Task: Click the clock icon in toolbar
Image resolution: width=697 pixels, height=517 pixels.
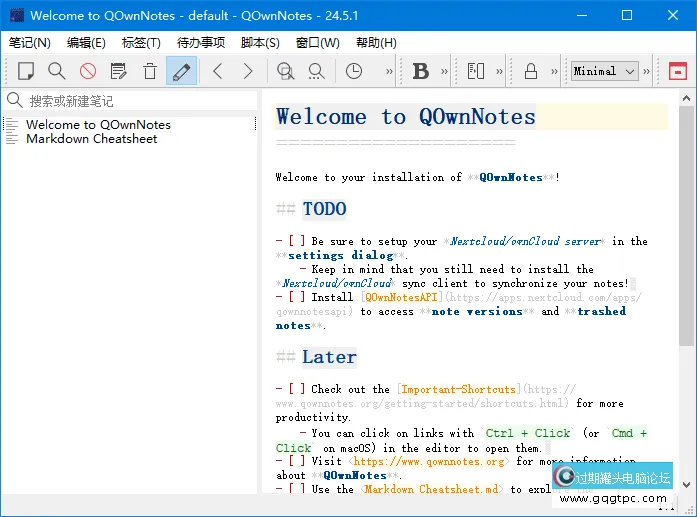Action: (x=354, y=71)
